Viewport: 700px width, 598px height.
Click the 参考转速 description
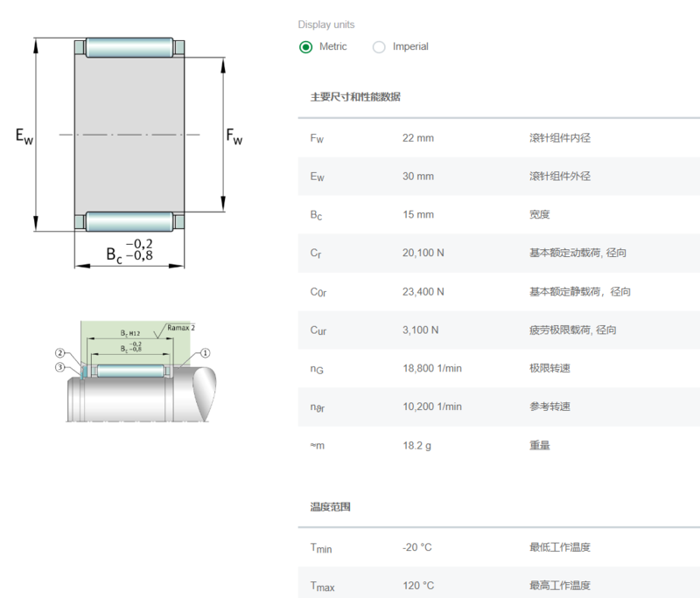549,407
